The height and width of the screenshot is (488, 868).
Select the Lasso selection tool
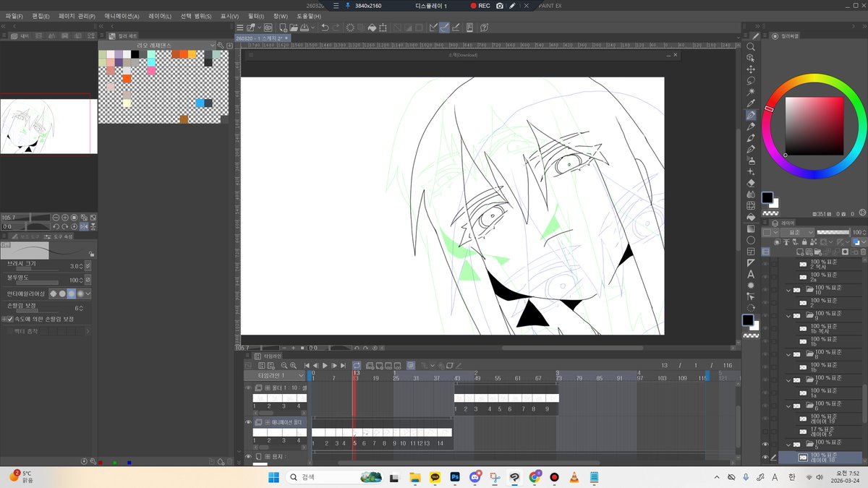[751, 80]
